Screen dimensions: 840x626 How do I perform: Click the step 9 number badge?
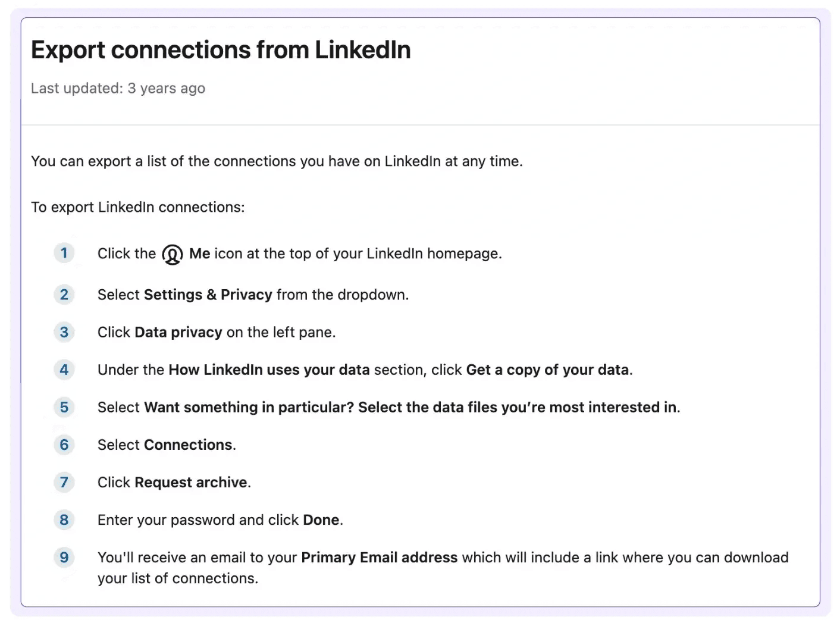tap(64, 557)
